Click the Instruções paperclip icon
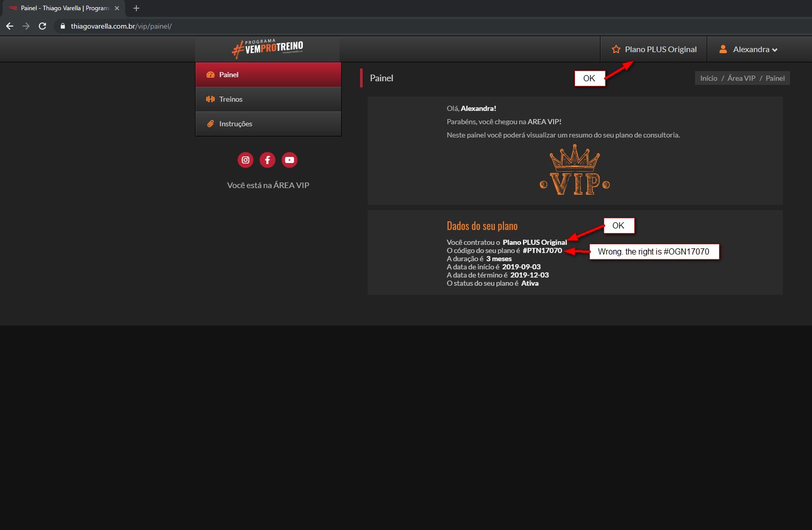The image size is (812, 530). click(x=210, y=124)
